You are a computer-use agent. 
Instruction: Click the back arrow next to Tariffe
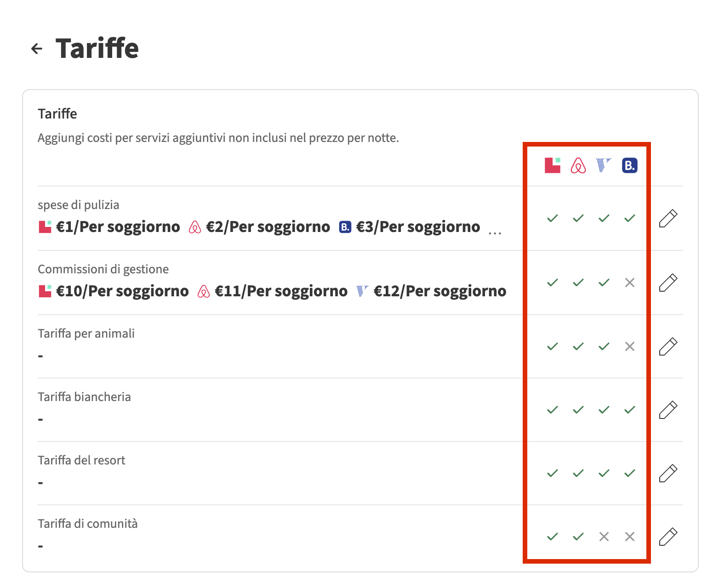pyautogui.click(x=37, y=48)
